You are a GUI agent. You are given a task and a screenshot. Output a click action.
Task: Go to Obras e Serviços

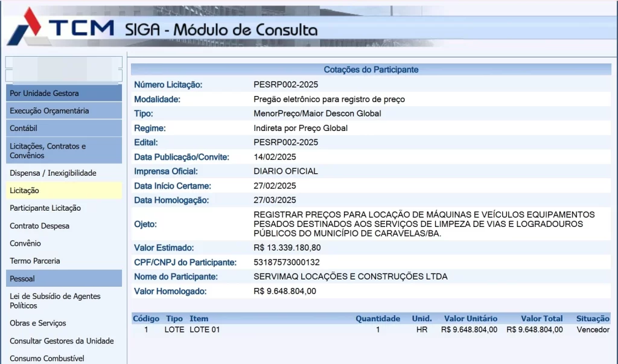[x=38, y=324]
